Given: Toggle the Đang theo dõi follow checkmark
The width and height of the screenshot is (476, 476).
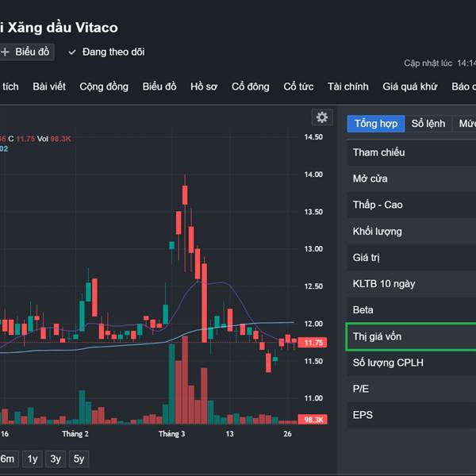Looking at the screenshot, I should 72,52.
